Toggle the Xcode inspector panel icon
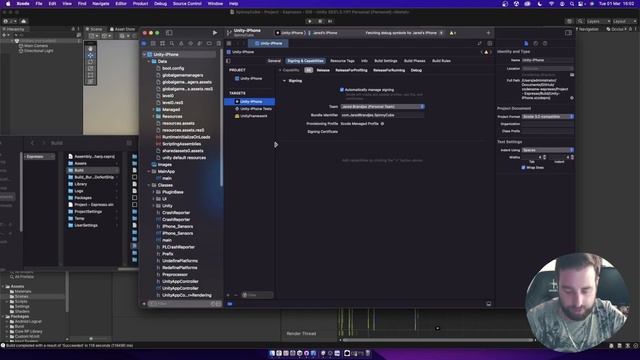 (568, 33)
